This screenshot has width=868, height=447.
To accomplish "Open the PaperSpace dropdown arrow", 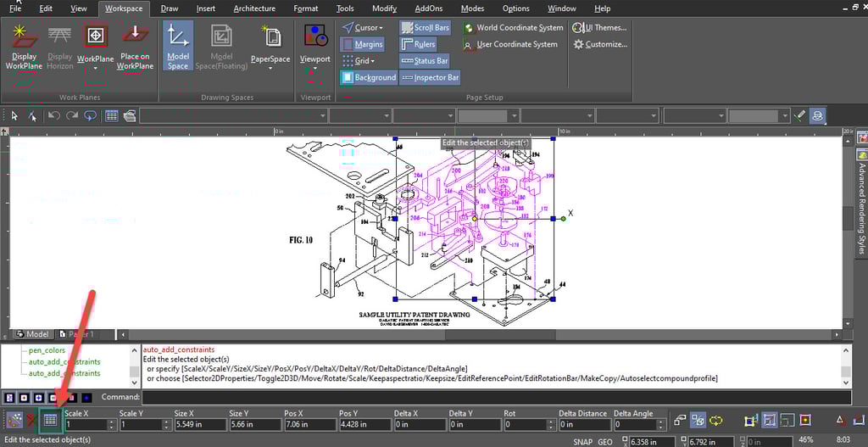I will pyautogui.click(x=270, y=69).
